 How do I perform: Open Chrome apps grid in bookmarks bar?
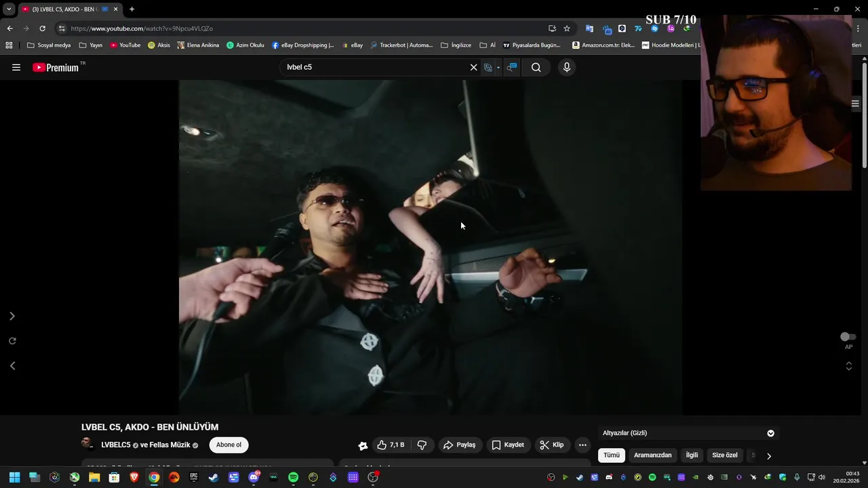point(9,45)
